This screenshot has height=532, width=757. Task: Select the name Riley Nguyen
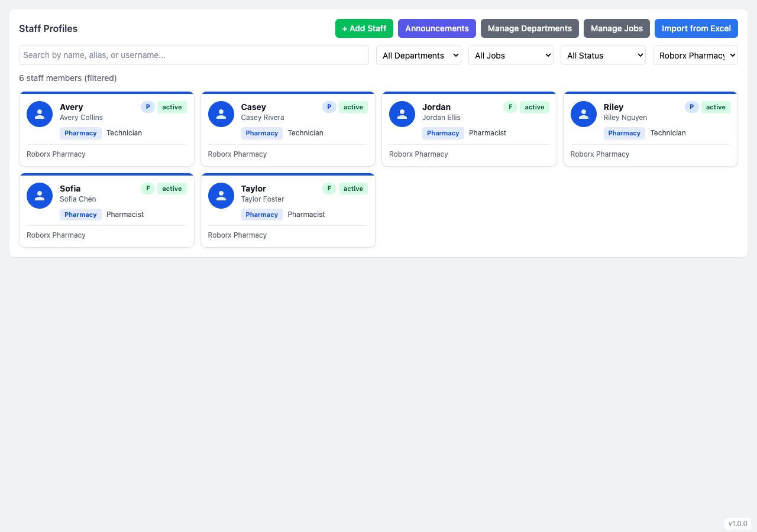(x=625, y=118)
